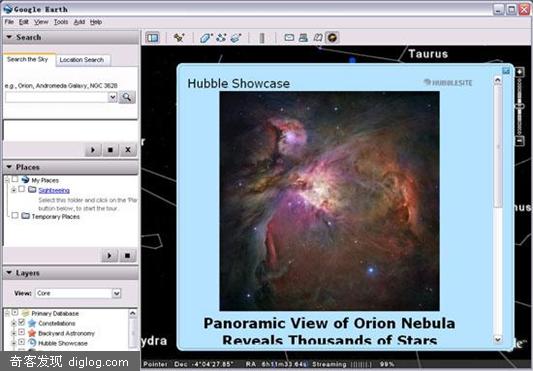This screenshot has height=371, width=533.
Task: Switch to the Search the Sky tab
Action: [x=28, y=60]
